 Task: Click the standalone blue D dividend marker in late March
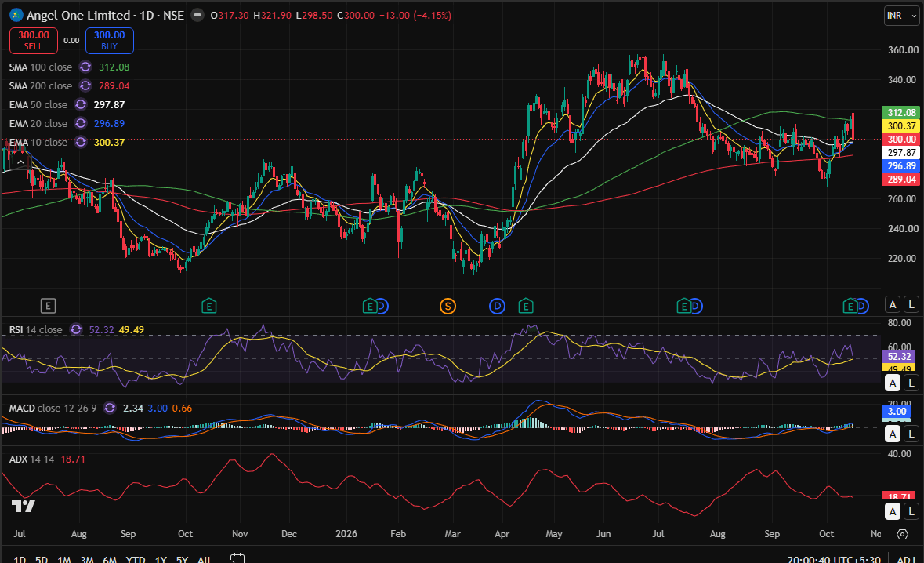(498, 306)
